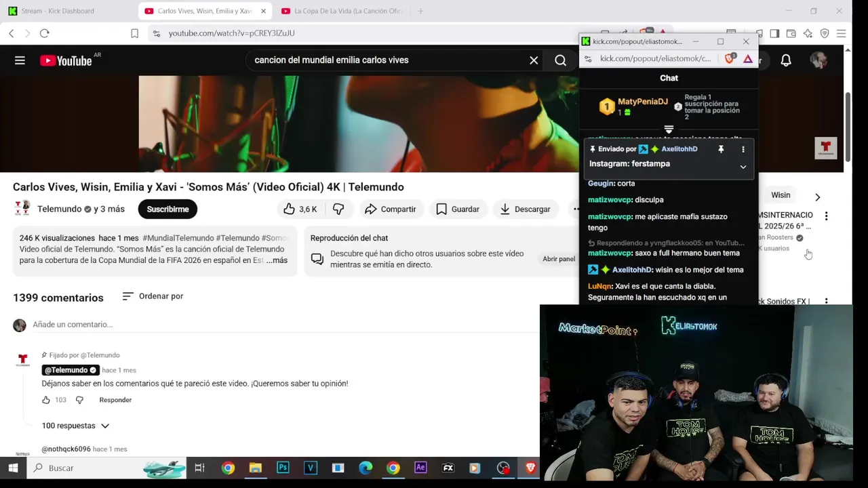The image size is (868, 488).
Task: Open Brave Wallet icon
Action: pyautogui.click(x=791, y=33)
